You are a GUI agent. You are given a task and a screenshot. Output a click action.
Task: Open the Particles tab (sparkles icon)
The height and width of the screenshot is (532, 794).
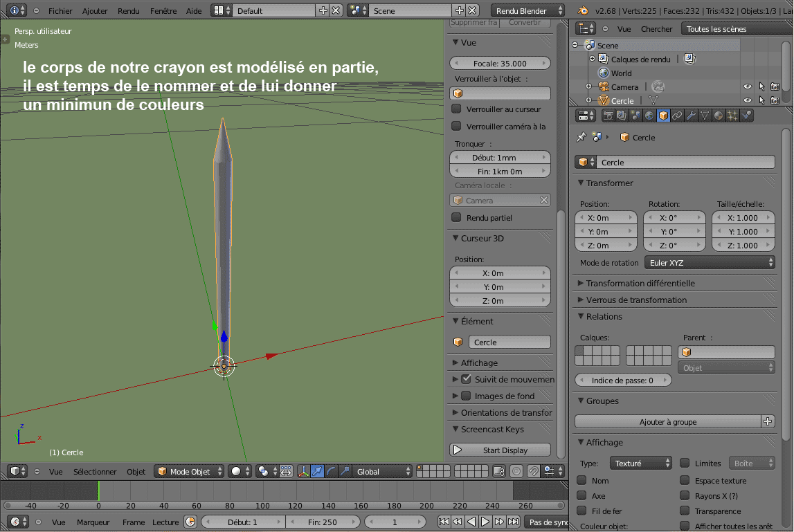(732, 116)
